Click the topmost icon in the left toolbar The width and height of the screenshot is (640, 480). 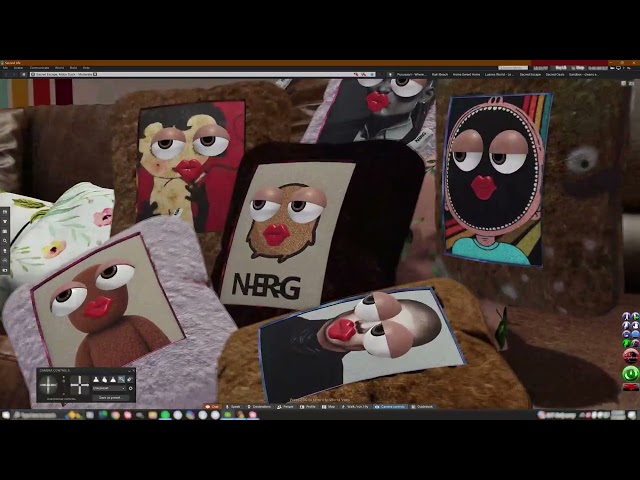point(5,212)
